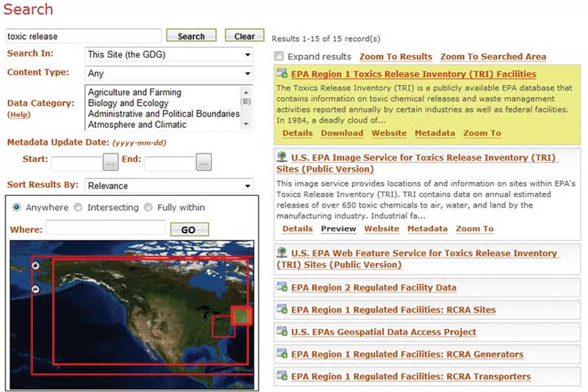Click Zoom To under the Image Service result
The height and width of the screenshot is (392, 588).
[x=474, y=229]
